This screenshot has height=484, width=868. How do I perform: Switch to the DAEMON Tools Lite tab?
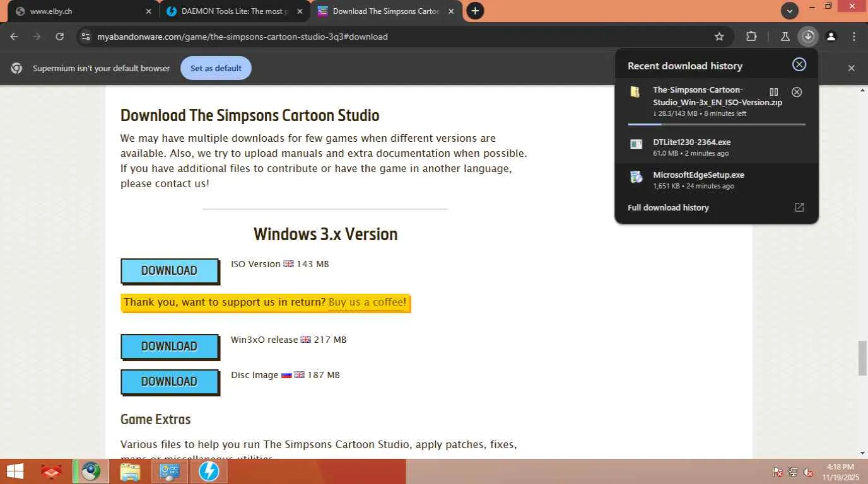click(235, 11)
